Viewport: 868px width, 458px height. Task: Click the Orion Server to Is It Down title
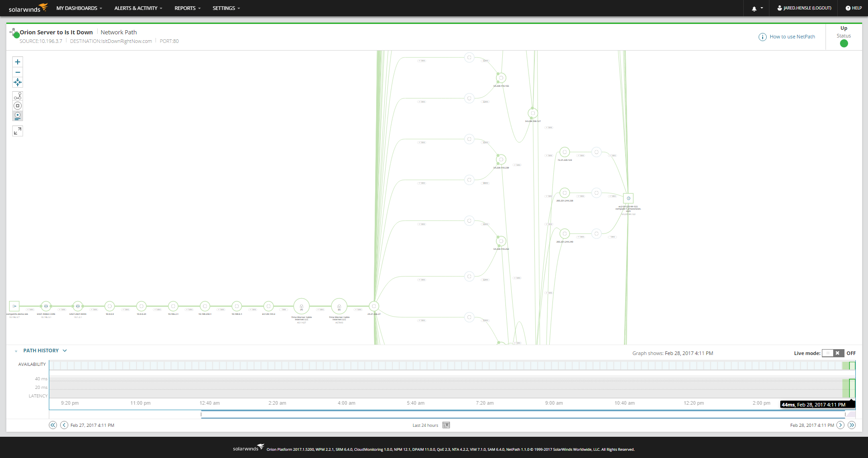pos(56,33)
